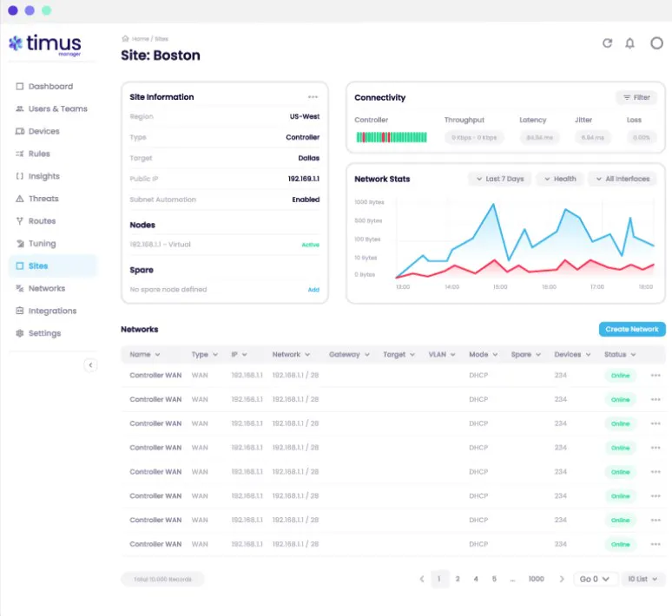Sort by the Status column header
Screen dimensions: 672x616
[620, 355]
